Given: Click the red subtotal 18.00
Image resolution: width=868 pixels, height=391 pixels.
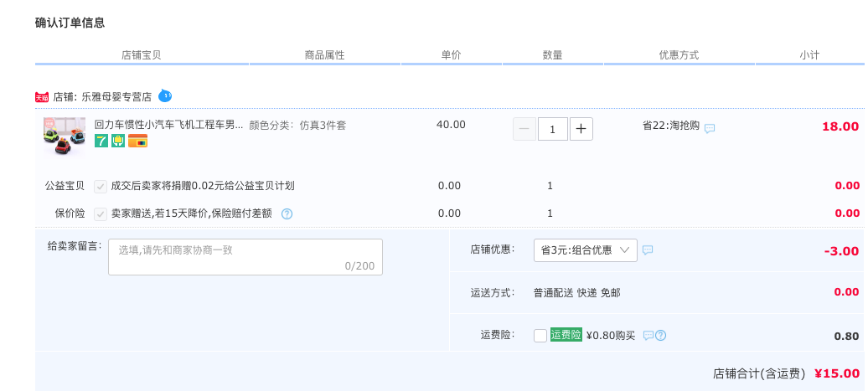Looking at the screenshot, I should coord(840,126).
